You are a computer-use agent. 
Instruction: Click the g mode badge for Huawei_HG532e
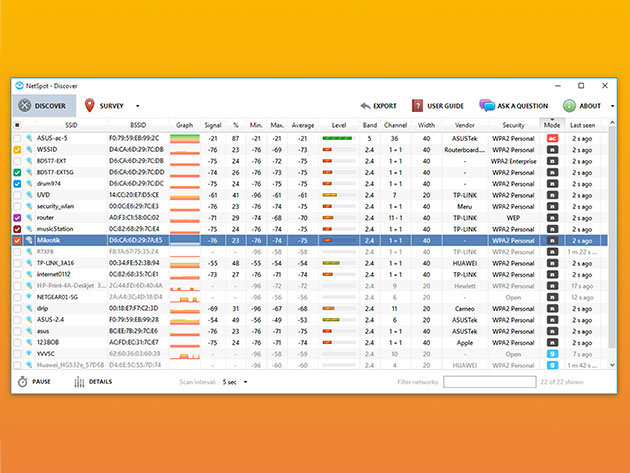point(552,365)
